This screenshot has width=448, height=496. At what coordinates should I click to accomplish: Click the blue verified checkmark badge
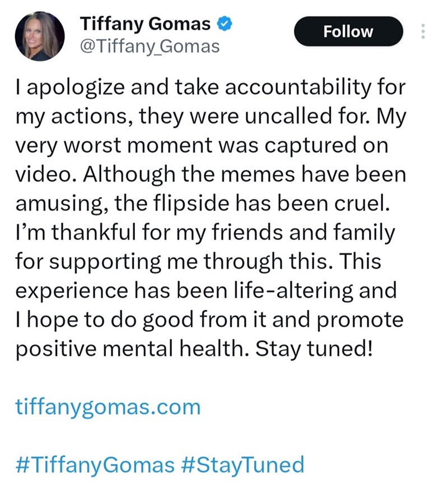[224, 24]
